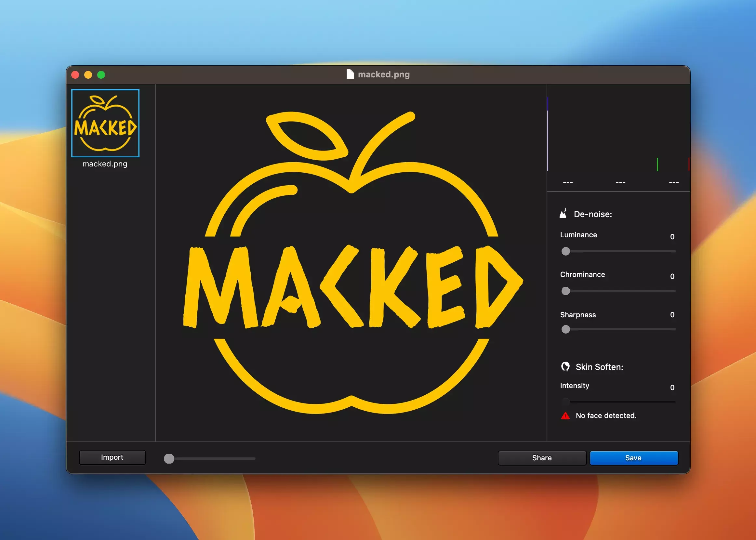Select the macked.png thumbnail
This screenshot has height=540, width=756.
pos(105,123)
